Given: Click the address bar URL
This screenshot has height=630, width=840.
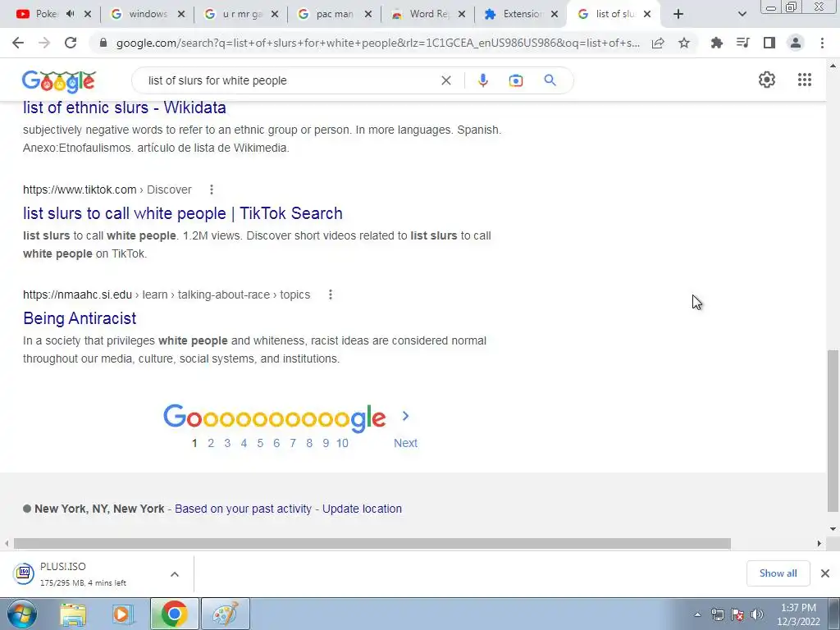Looking at the screenshot, I should tap(377, 43).
